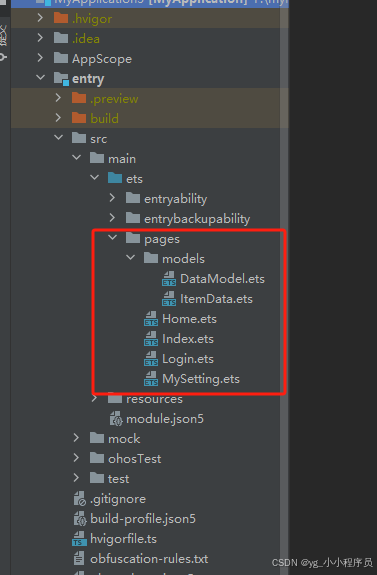The width and height of the screenshot is (377, 575).
Task: Click the entryability folder icon
Action: [x=133, y=198]
